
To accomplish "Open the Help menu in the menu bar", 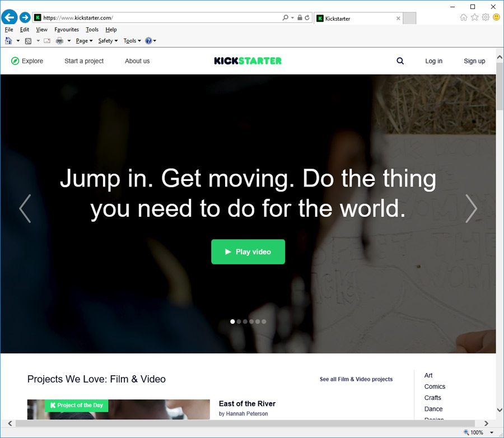I will pyautogui.click(x=111, y=30).
